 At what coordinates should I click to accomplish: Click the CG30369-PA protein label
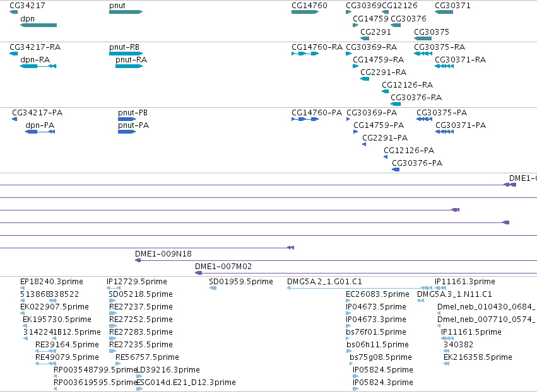click(x=372, y=113)
